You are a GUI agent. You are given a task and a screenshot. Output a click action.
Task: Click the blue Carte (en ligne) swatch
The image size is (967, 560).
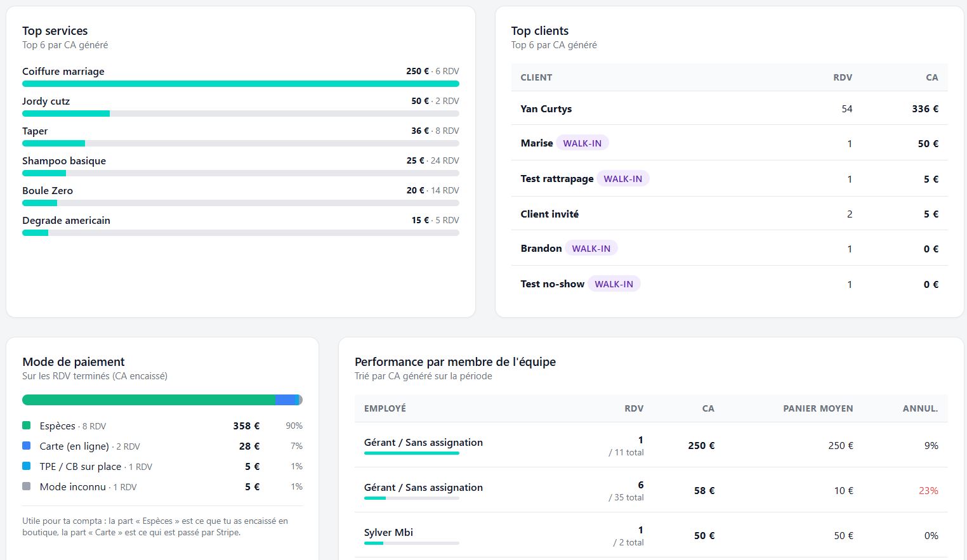coord(27,446)
